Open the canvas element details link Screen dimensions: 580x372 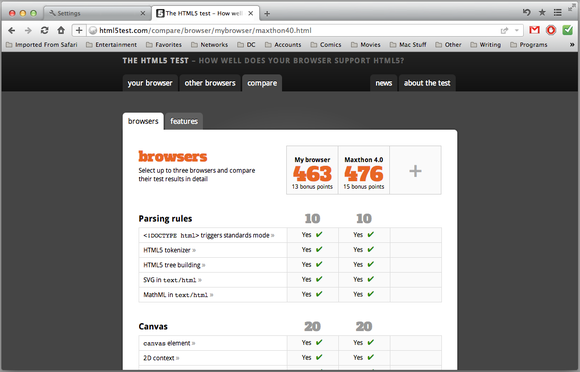coord(169,343)
